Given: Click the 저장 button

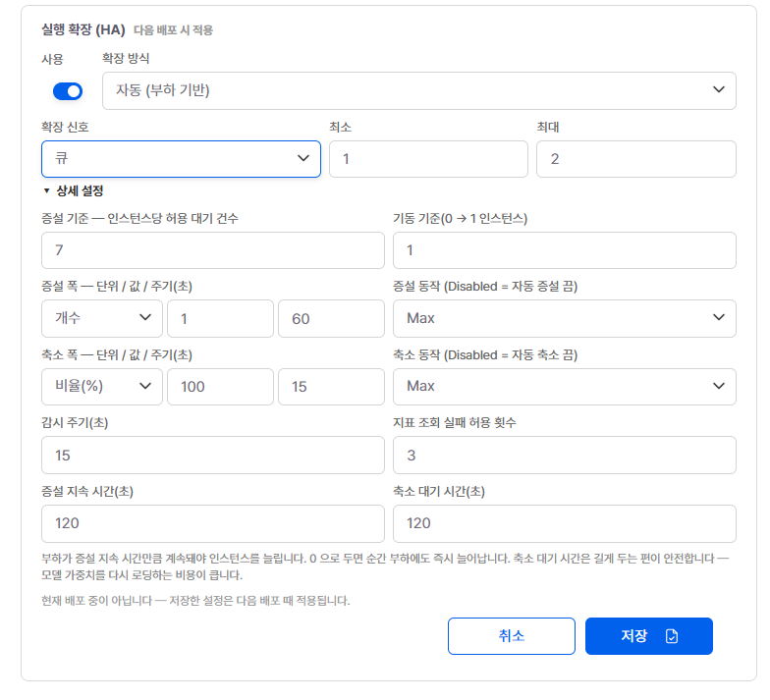Looking at the screenshot, I should click(x=648, y=636).
